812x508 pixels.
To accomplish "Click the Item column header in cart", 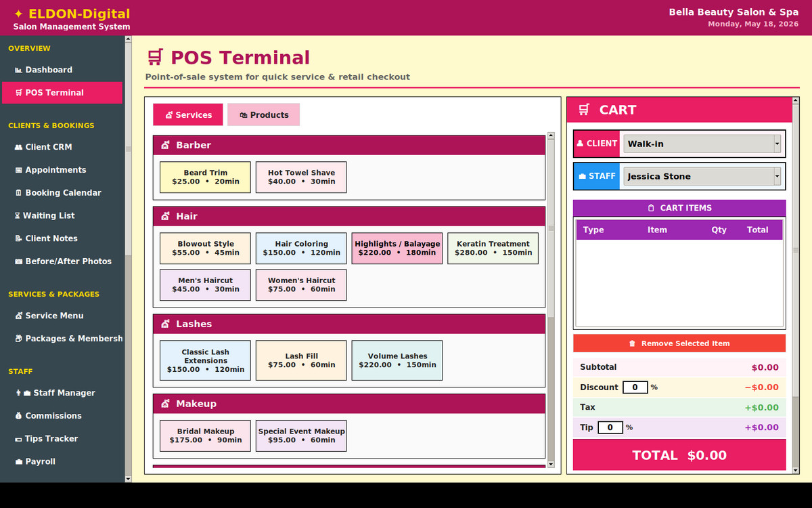I will pos(657,230).
